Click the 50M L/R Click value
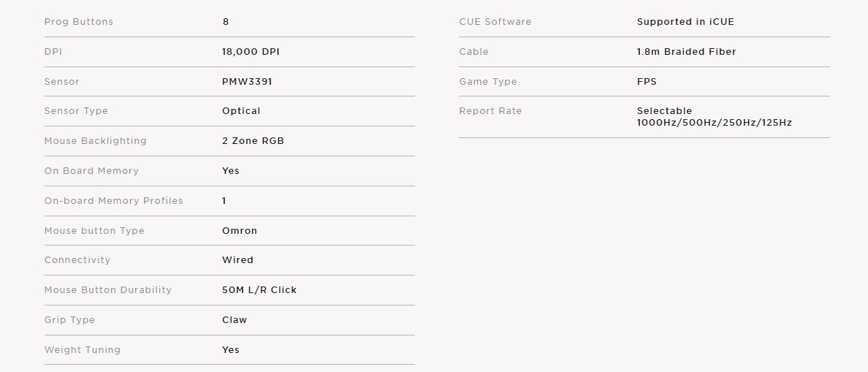 [259, 290]
